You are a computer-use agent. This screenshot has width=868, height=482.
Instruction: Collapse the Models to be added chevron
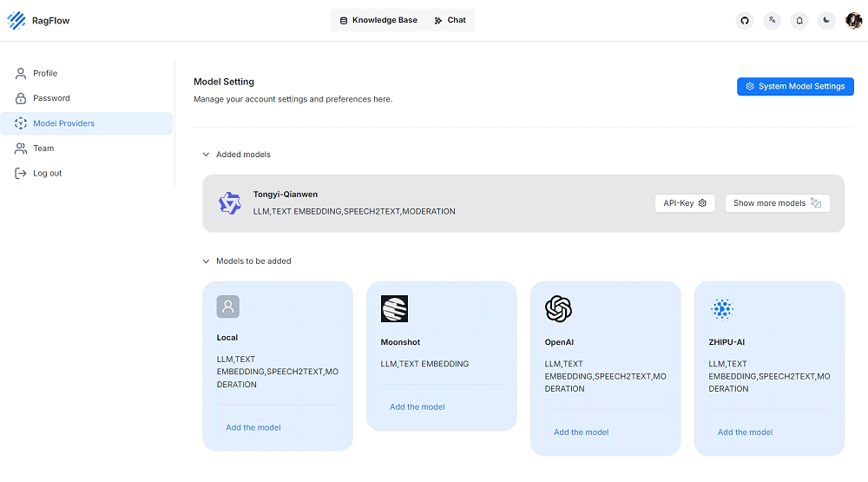pos(206,261)
